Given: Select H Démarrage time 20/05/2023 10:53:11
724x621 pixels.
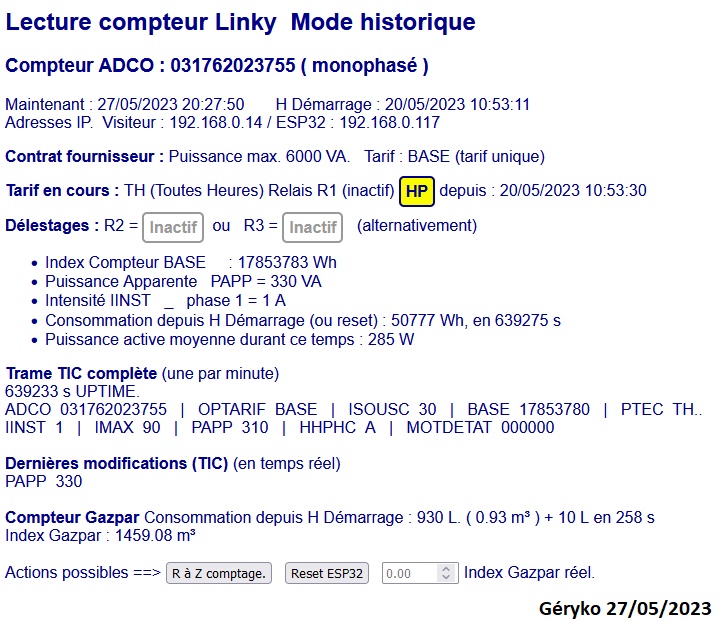Looking at the screenshot, I should 457,104.
